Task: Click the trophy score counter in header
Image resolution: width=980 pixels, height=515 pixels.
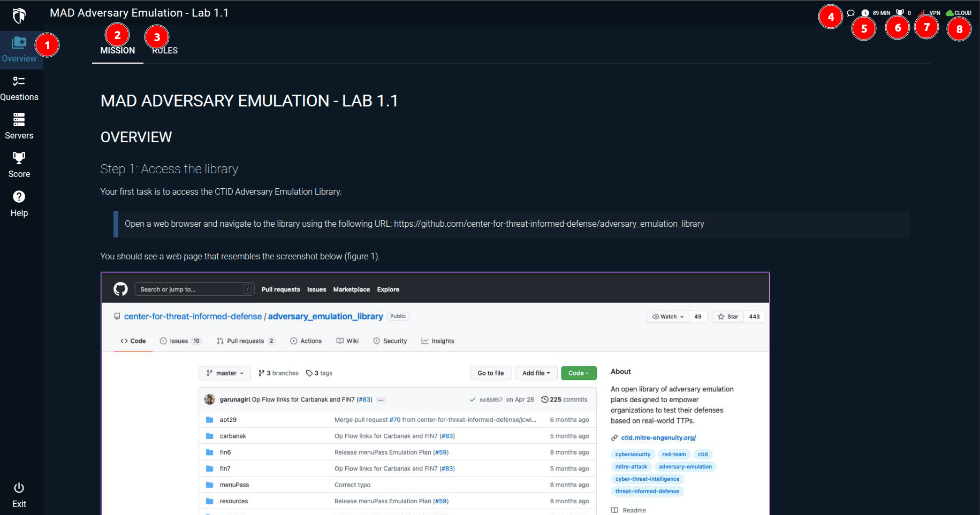Action: [903, 13]
